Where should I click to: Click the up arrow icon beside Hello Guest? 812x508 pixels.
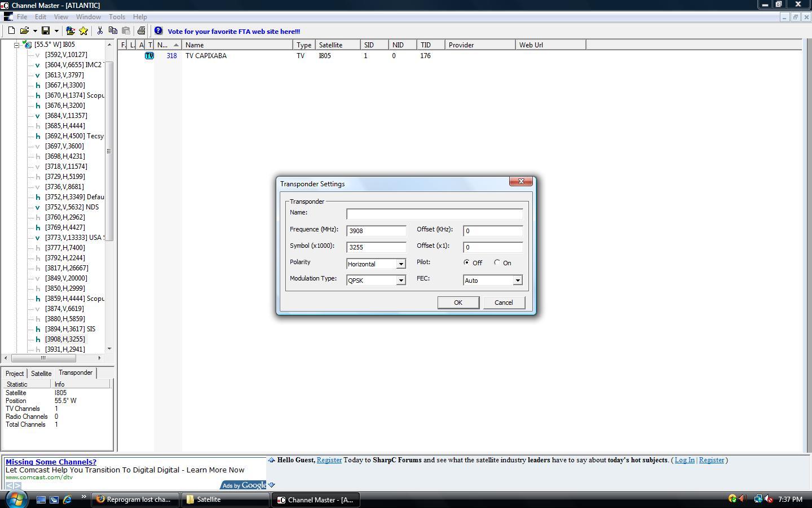[271, 460]
